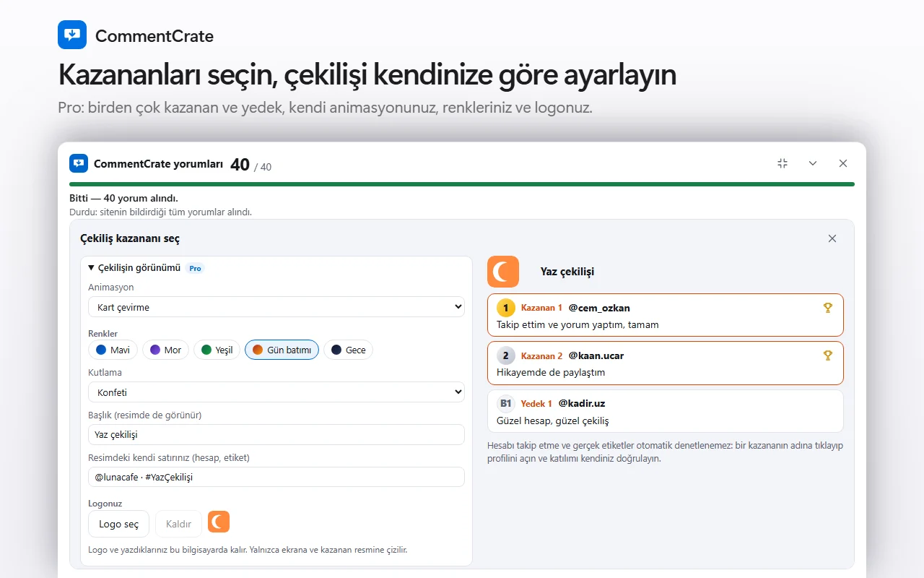This screenshot has height=578, width=924.
Task: Click the number 1 winner badge
Action: [506, 308]
